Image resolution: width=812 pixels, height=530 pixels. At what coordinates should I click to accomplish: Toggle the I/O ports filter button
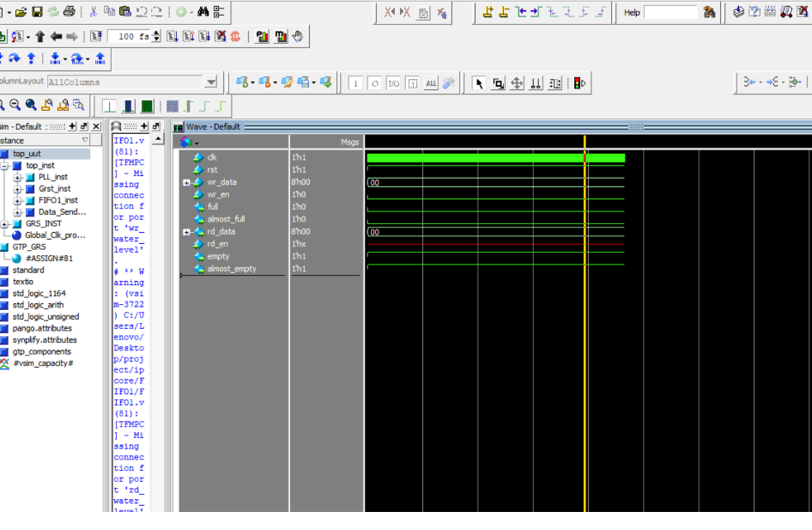394,83
